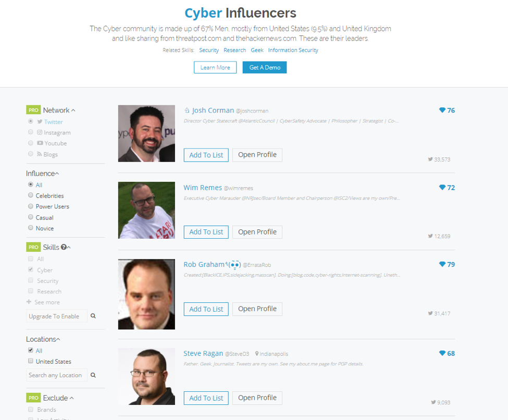Screen dimensions: 508x420
Task: Click the plus icon beside See more
Action: pyautogui.click(x=29, y=302)
